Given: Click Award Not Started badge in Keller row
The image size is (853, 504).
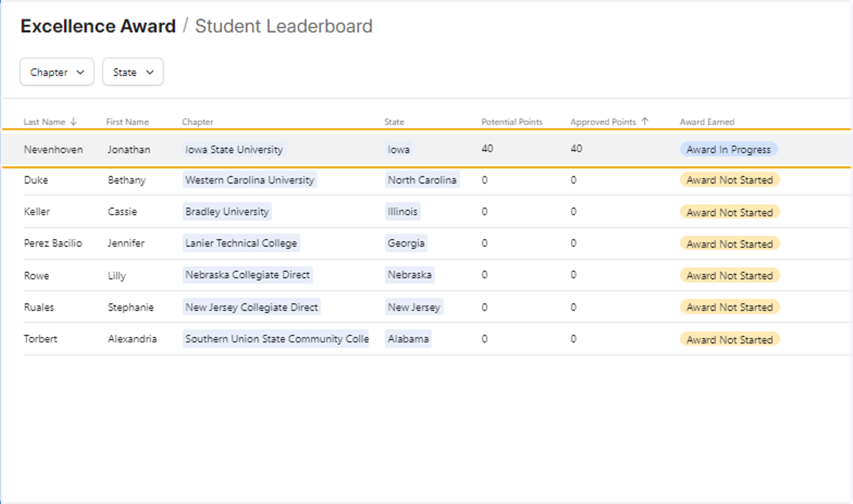Looking at the screenshot, I should point(729,212).
